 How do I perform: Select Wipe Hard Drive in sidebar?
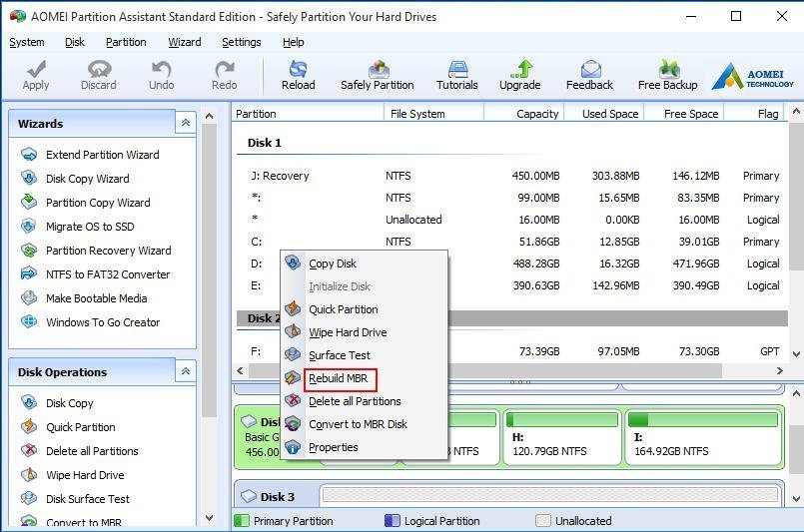pyautogui.click(x=85, y=475)
